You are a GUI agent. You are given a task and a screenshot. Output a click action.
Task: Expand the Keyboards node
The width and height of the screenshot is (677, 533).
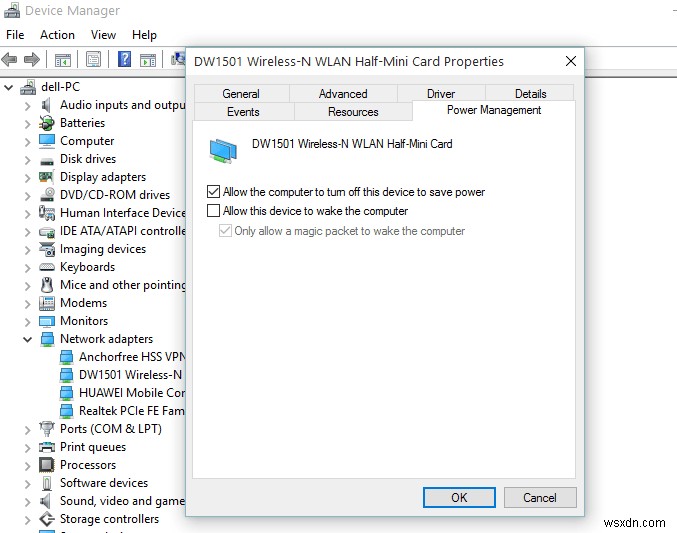pyautogui.click(x=28, y=267)
